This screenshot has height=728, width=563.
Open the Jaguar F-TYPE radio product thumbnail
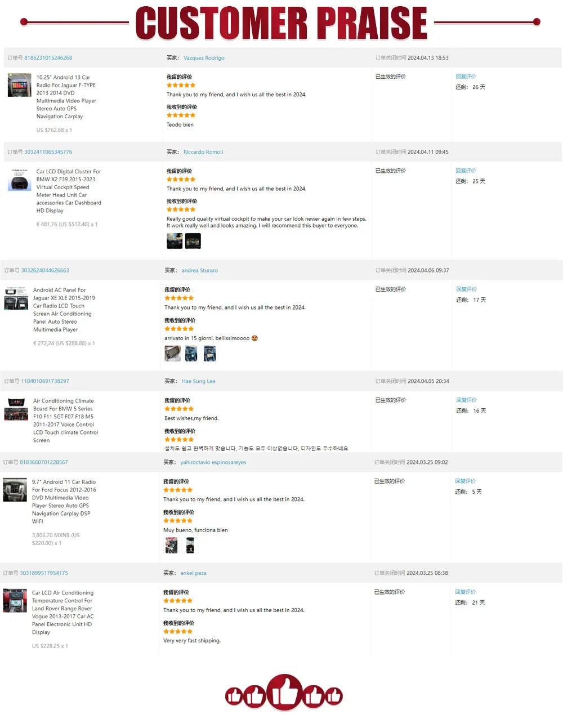(x=19, y=85)
